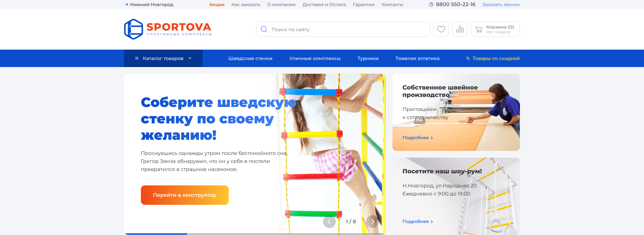644x235 pixels.
Task: Click into the Поиск по сайту field
Action: 343,29
